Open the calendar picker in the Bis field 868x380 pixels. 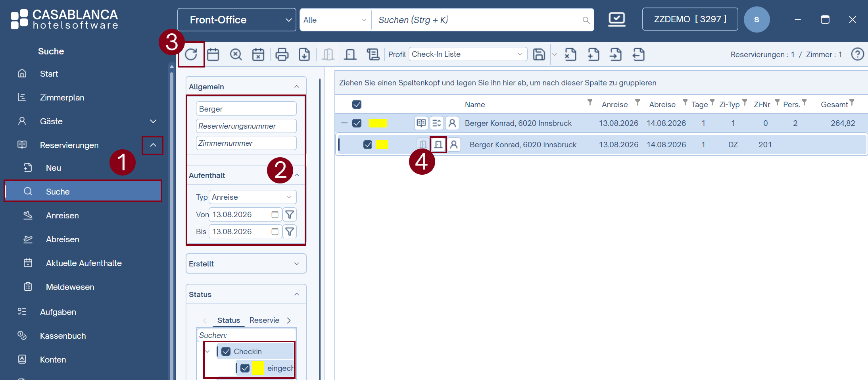tap(275, 231)
